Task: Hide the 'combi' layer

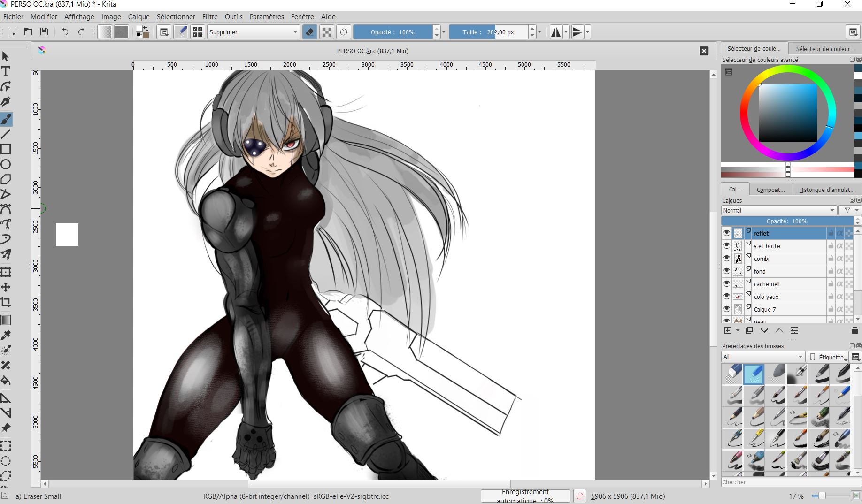Action: pyautogui.click(x=727, y=259)
